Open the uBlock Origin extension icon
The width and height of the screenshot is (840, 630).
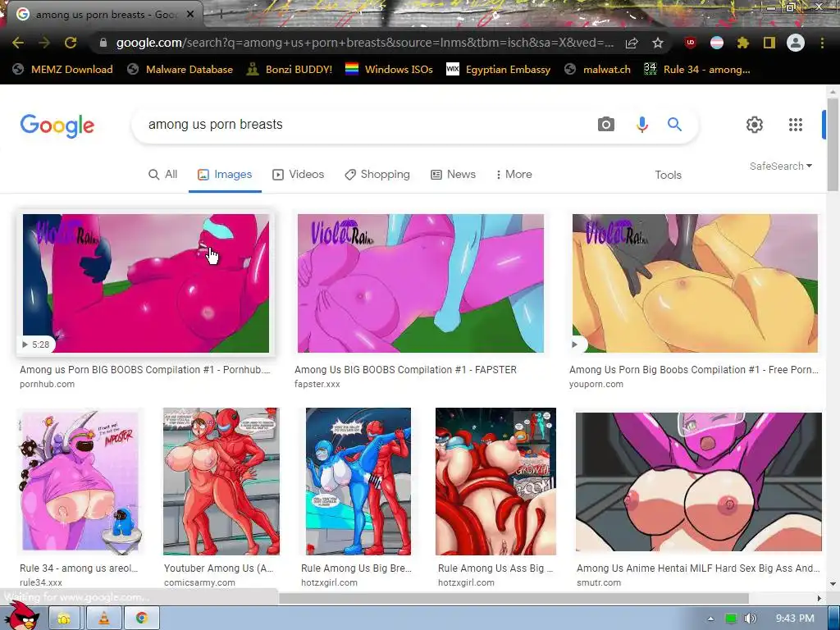pyautogui.click(x=691, y=43)
